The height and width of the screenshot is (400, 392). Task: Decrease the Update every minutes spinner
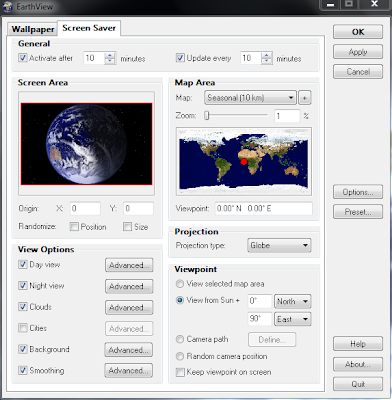click(266, 61)
